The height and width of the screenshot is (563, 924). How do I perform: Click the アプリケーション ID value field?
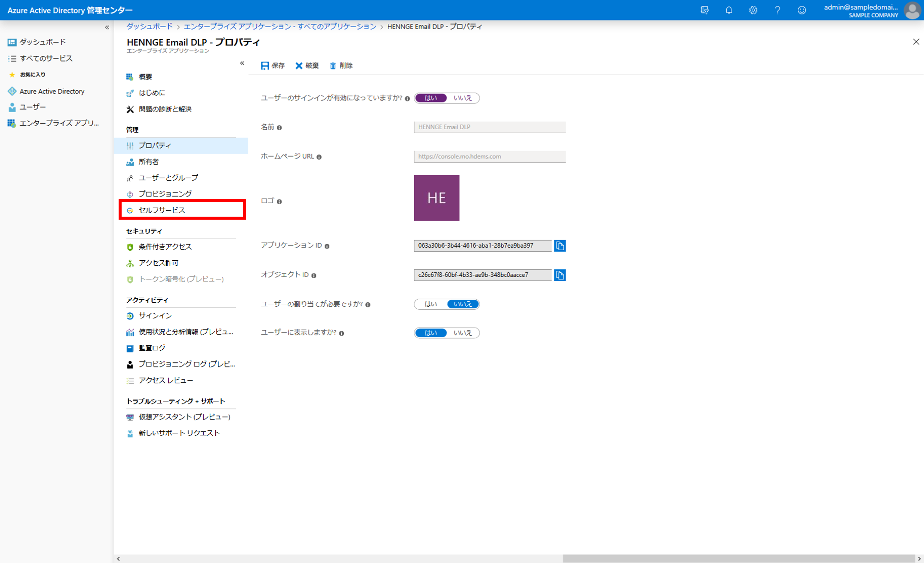483,246
